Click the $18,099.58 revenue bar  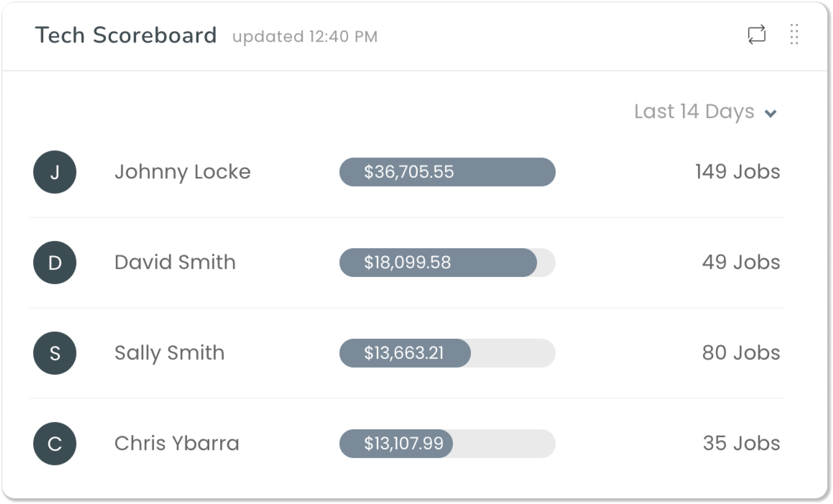click(x=447, y=263)
